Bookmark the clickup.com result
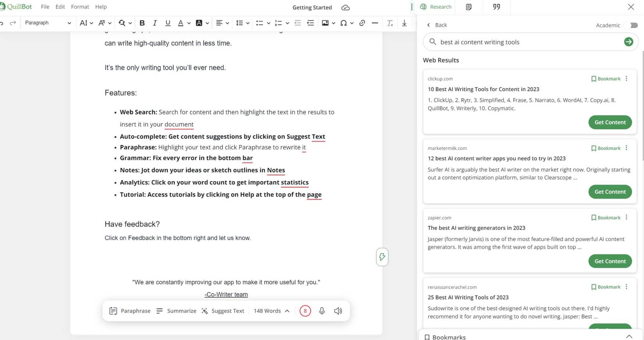This screenshot has width=644, height=340. tap(606, 79)
